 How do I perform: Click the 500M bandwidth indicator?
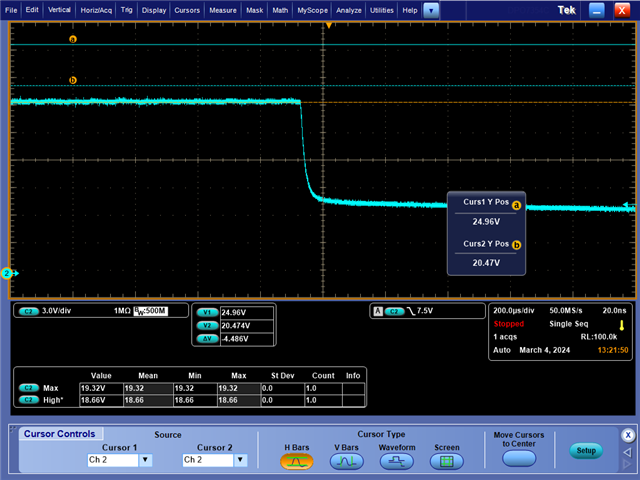[151, 311]
